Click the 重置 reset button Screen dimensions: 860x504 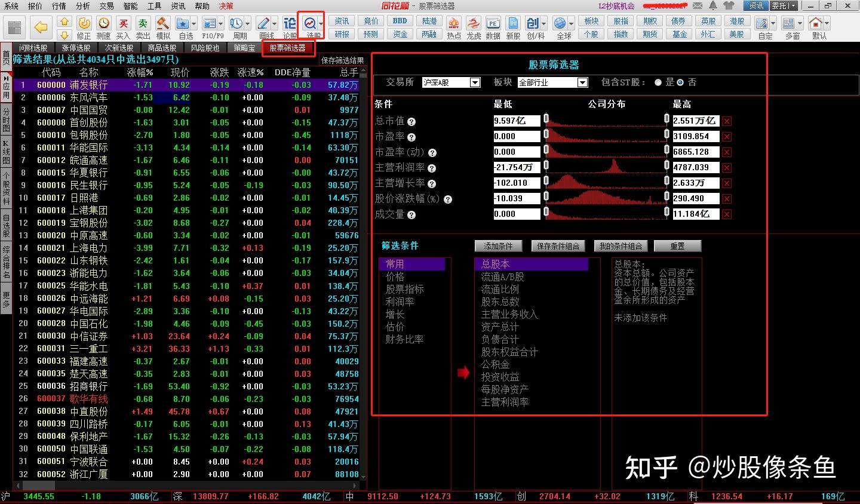[x=677, y=246]
